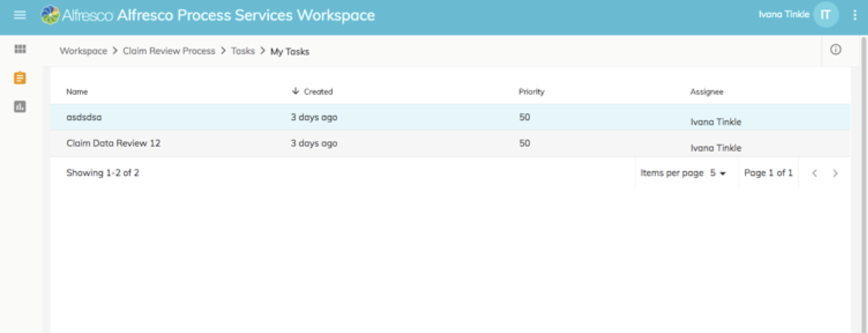The width and height of the screenshot is (868, 333).
Task: Open the navigation hamburger menu
Action: [x=19, y=15]
